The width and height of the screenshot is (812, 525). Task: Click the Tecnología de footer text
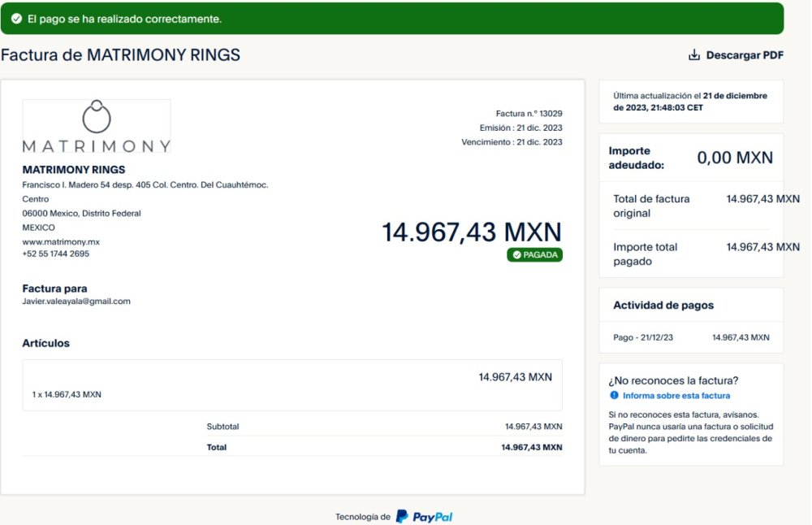(362, 517)
